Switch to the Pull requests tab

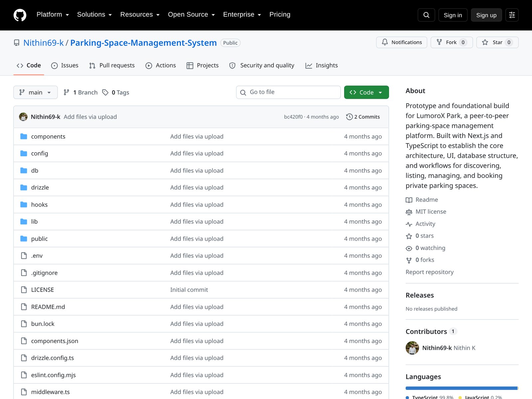click(112, 66)
